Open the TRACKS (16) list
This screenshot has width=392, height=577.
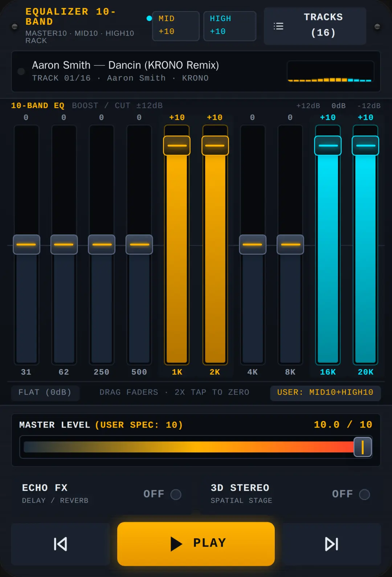(315, 26)
